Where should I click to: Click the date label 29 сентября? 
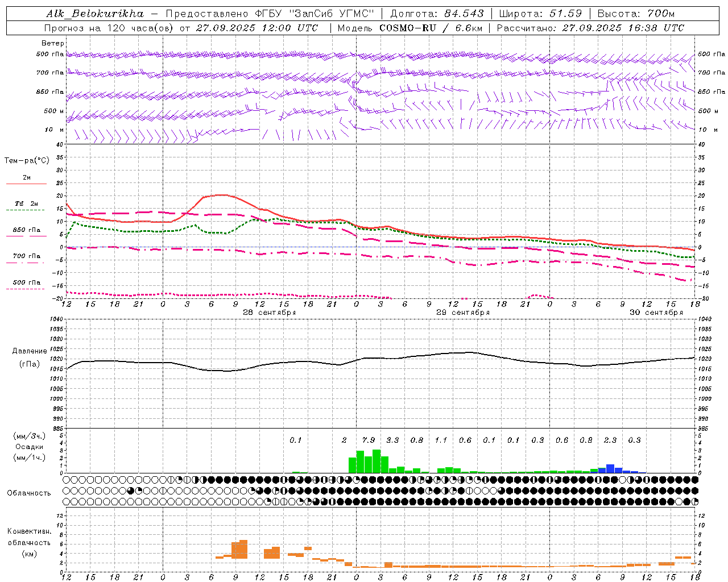462,313
